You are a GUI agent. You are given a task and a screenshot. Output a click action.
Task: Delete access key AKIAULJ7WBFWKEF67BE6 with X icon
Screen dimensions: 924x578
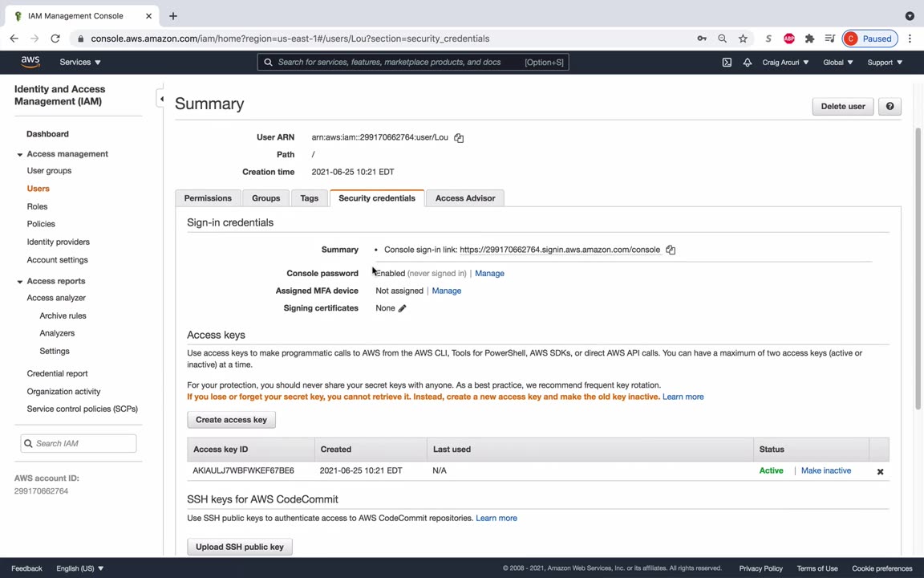[880, 471]
